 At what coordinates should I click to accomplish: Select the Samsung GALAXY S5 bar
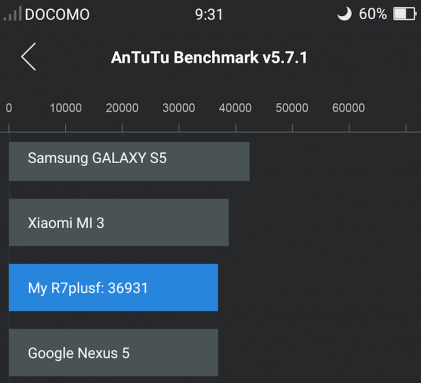tap(129, 162)
